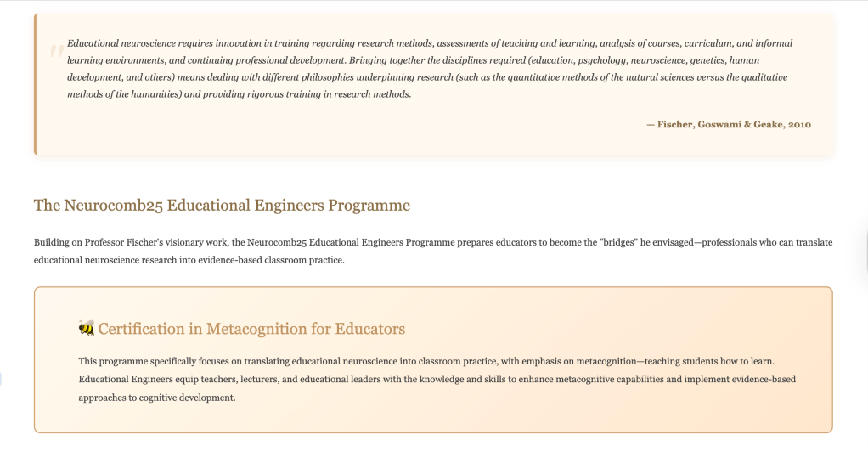Click the line 'approaches to cognitive development.'
868x452 pixels.
click(156, 397)
